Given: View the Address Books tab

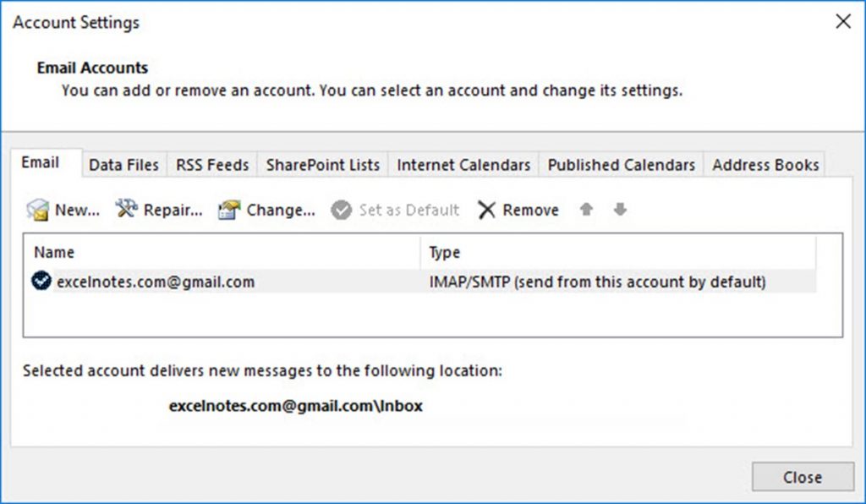Looking at the screenshot, I should (764, 165).
